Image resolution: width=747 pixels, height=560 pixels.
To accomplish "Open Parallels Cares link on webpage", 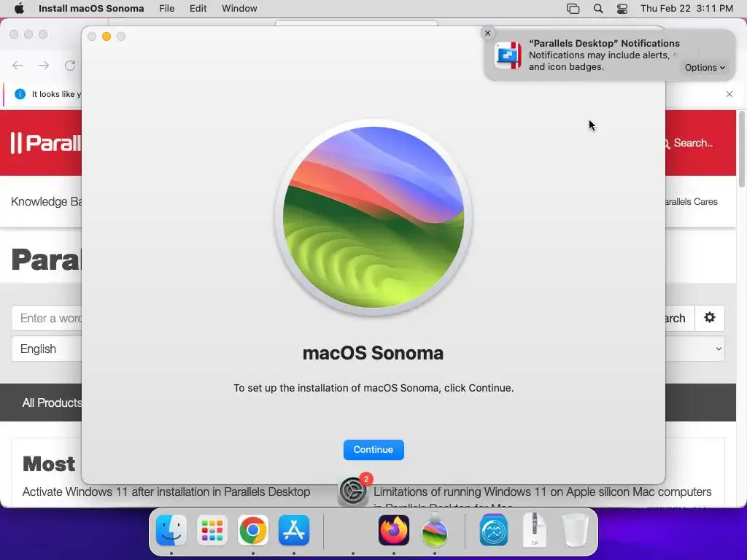I will point(692,201).
